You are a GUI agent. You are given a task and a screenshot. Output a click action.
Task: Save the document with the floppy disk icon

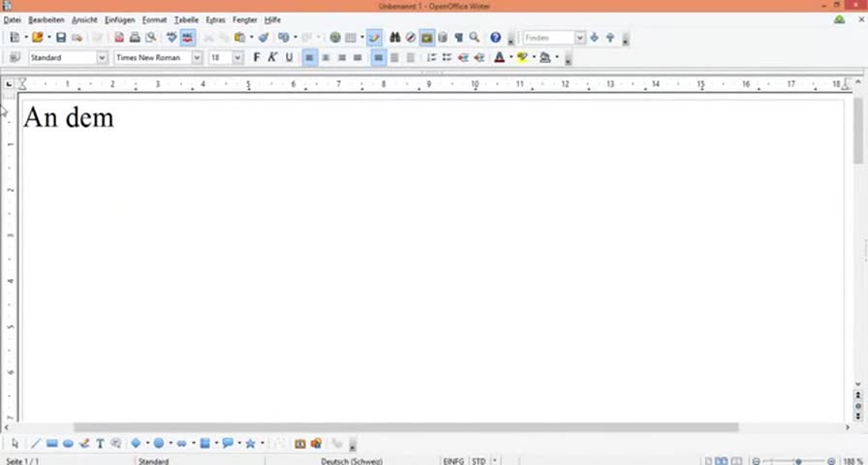(x=61, y=38)
